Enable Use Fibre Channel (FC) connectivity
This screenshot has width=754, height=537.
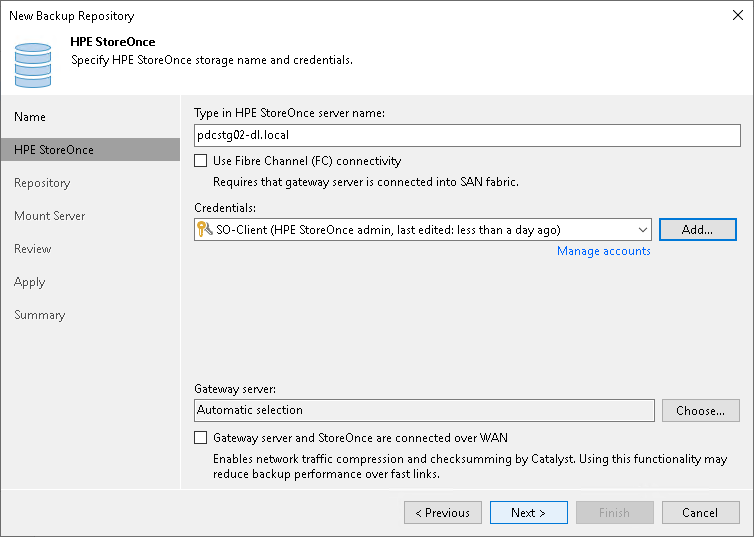pyautogui.click(x=201, y=161)
